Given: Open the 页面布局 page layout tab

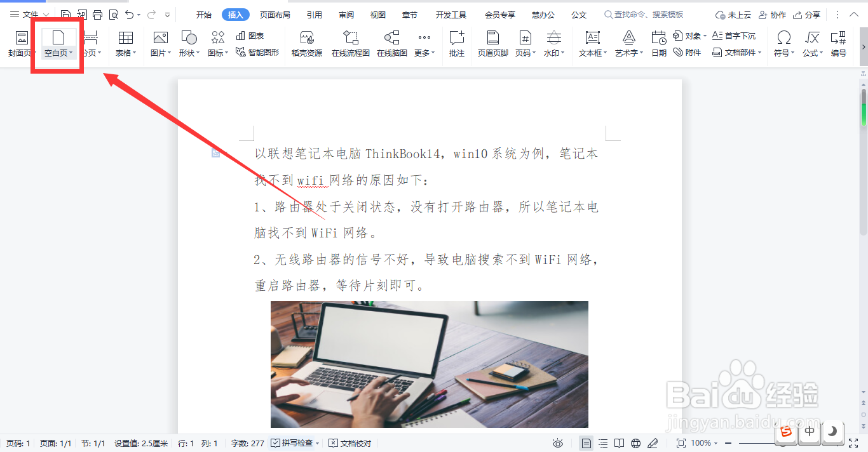Looking at the screenshot, I should (275, 15).
